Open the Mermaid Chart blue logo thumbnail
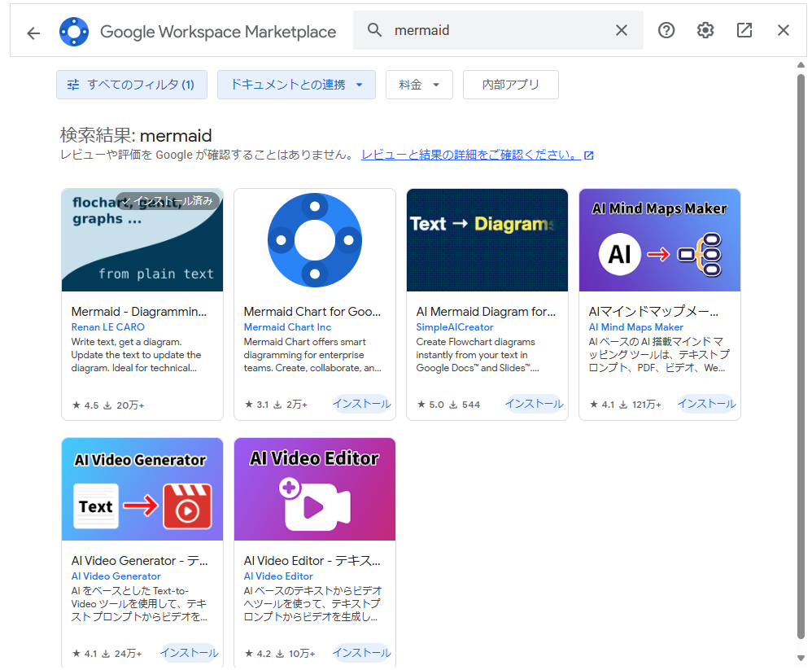 coord(315,240)
